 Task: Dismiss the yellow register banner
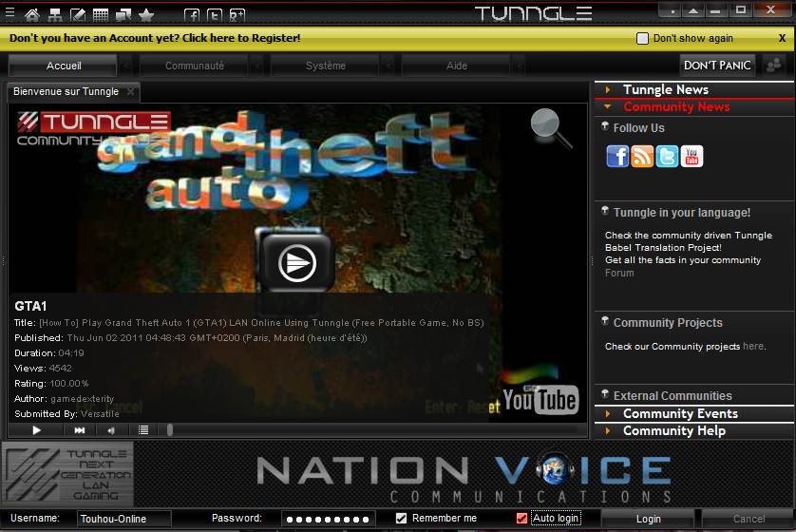(782, 38)
